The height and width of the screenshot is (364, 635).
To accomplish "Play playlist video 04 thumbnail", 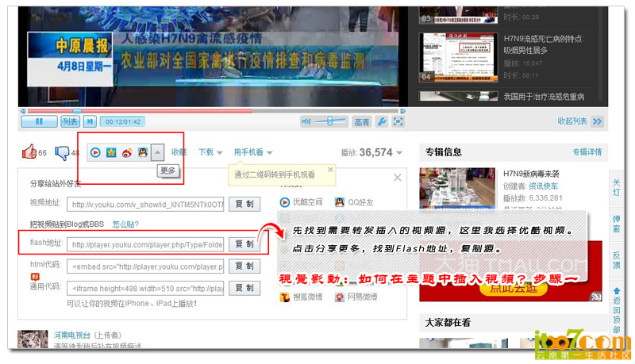I will point(459,57).
